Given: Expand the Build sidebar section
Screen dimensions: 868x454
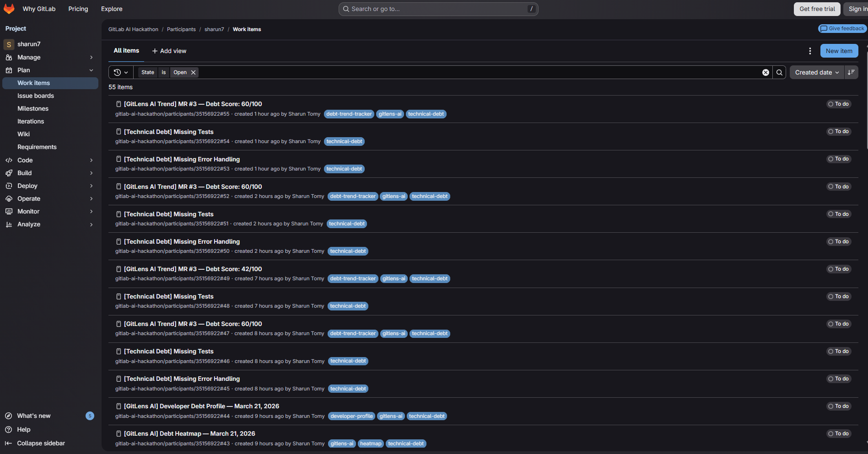Looking at the screenshot, I should (x=50, y=173).
